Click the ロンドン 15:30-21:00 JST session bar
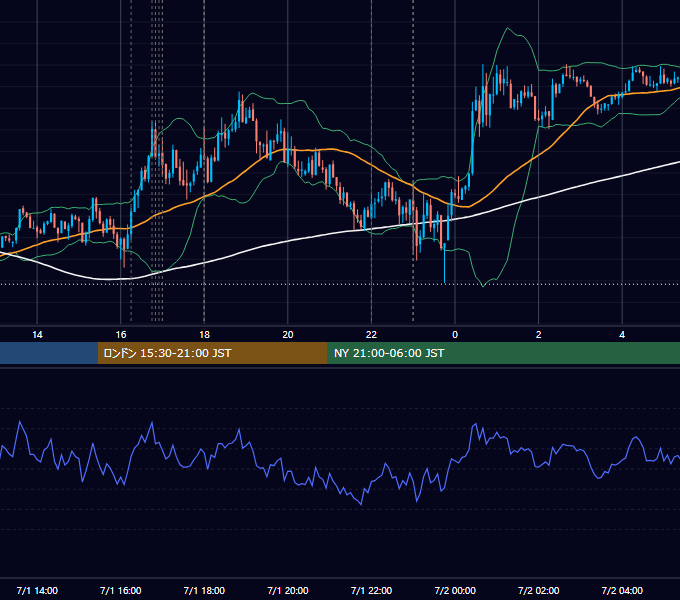680x600 pixels. point(212,353)
